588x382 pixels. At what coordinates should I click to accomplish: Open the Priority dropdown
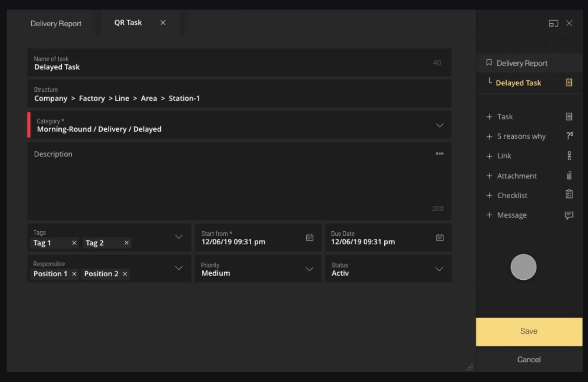(309, 269)
